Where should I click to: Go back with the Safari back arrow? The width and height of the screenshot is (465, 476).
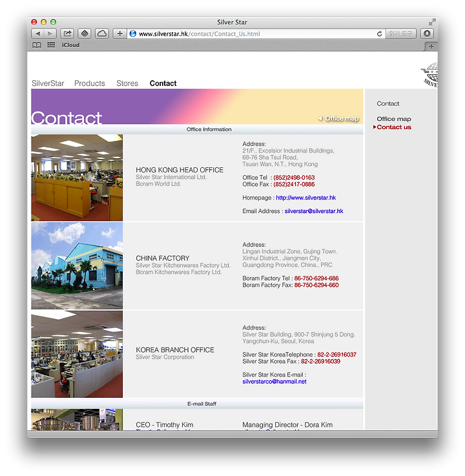click(x=37, y=34)
